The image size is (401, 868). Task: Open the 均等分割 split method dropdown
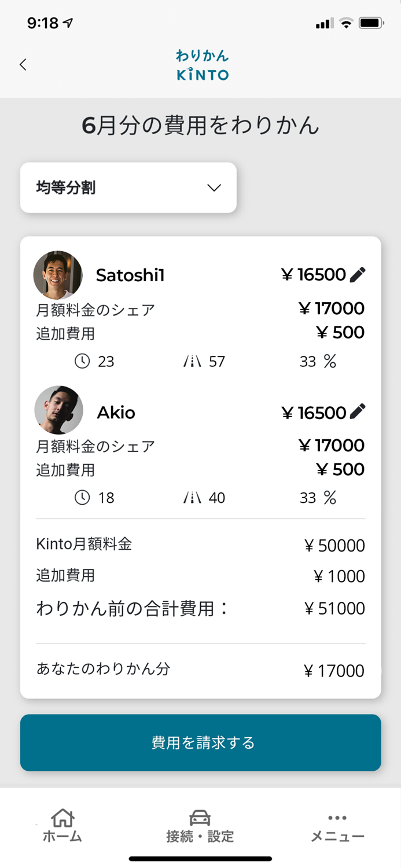tap(128, 187)
